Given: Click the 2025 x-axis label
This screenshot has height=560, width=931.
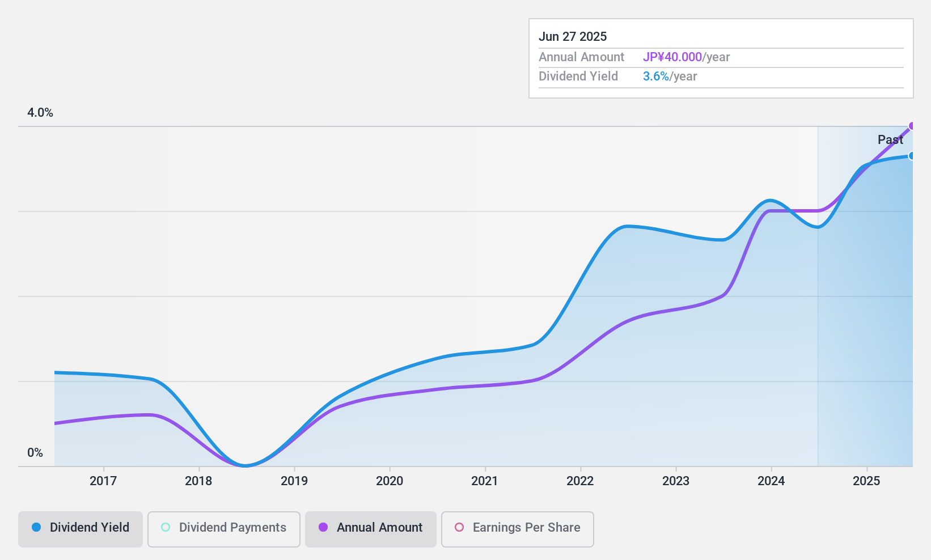Looking at the screenshot, I should coord(866,481).
